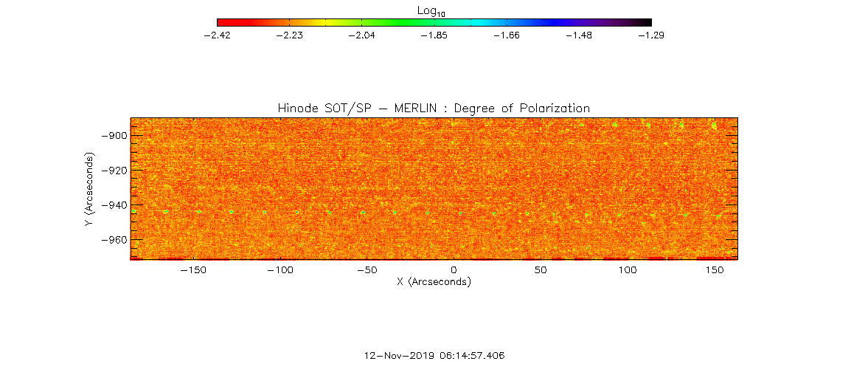Click the -940 tick on the Y axis
This screenshot has height=378, width=868.
click(114, 205)
